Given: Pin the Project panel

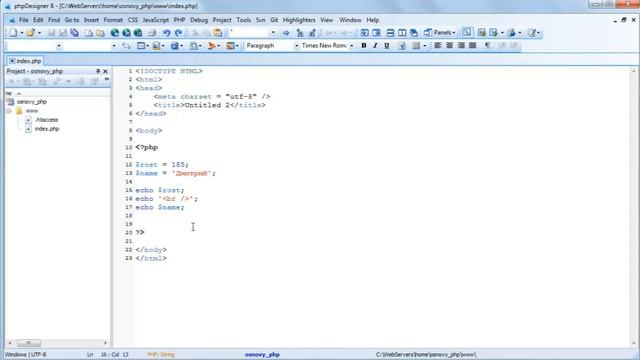Looking at the screenshot, I should 98,71.
